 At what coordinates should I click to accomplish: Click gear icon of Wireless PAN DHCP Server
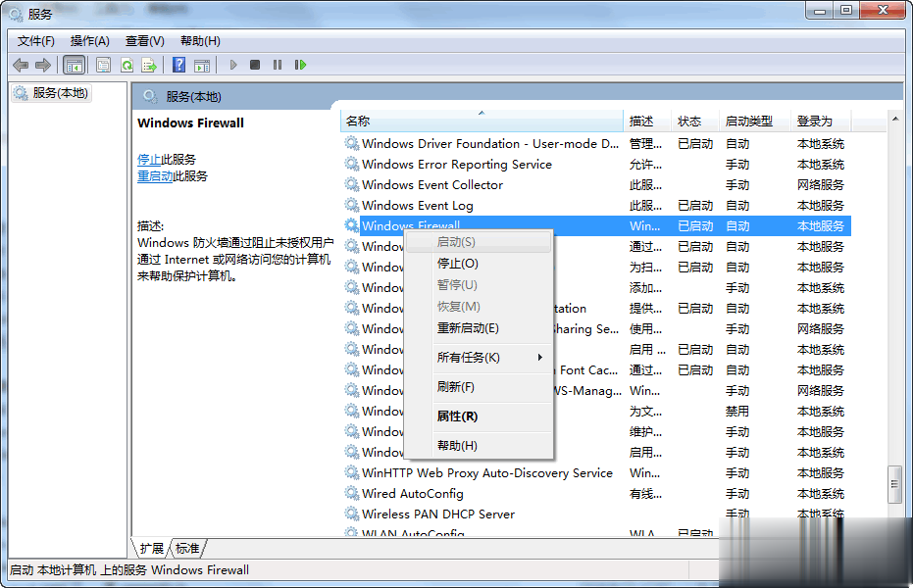(351, 514)
